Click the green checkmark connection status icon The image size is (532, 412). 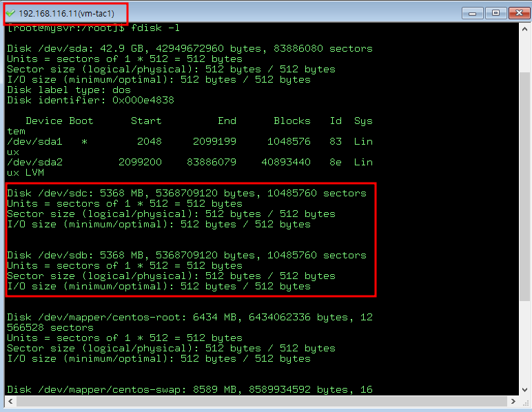(10, 13)
